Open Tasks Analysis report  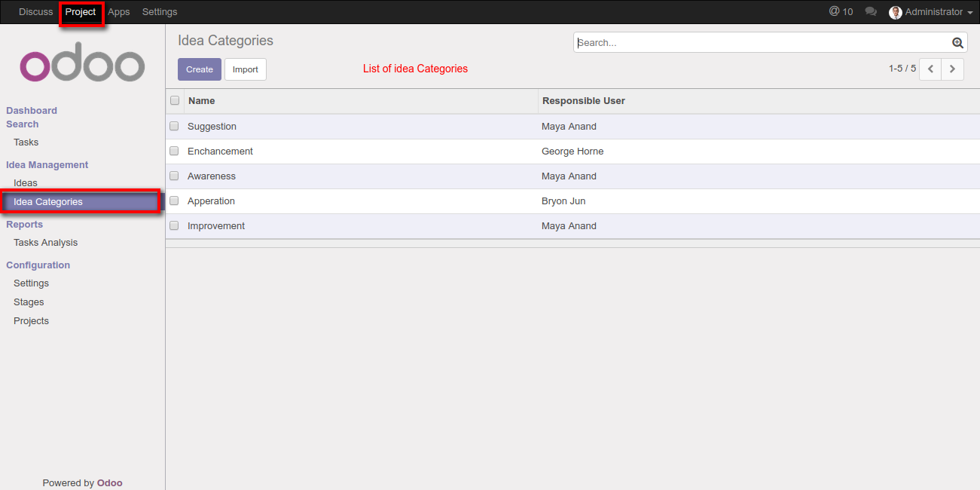pos(46,243)
